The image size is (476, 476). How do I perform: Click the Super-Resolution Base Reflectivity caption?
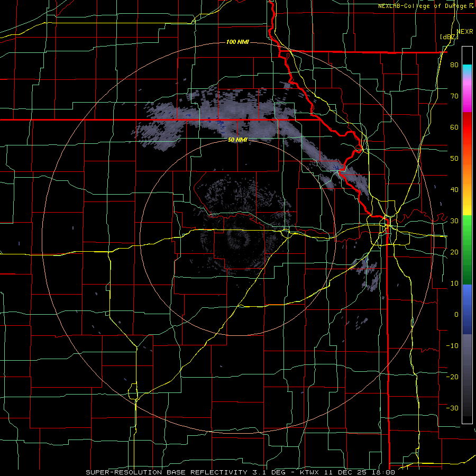240,472
